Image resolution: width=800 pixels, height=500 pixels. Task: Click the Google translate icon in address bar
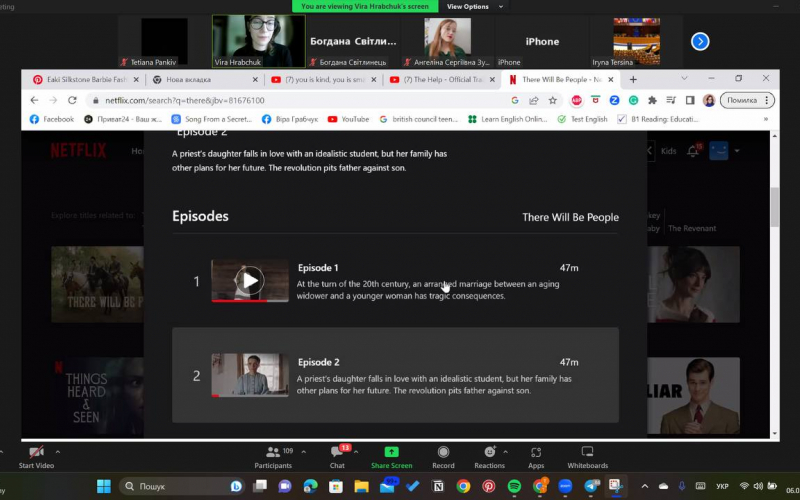515,101
